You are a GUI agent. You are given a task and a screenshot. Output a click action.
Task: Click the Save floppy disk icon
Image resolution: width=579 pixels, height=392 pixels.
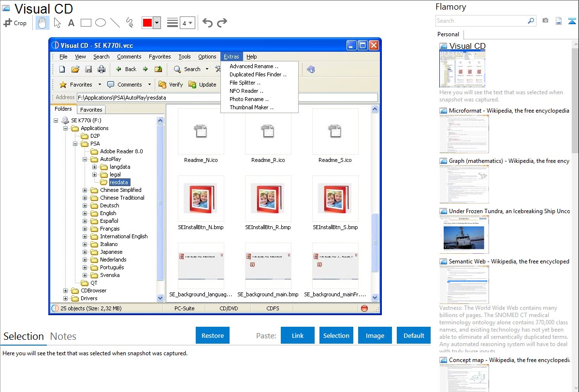(x=88, y=69)
